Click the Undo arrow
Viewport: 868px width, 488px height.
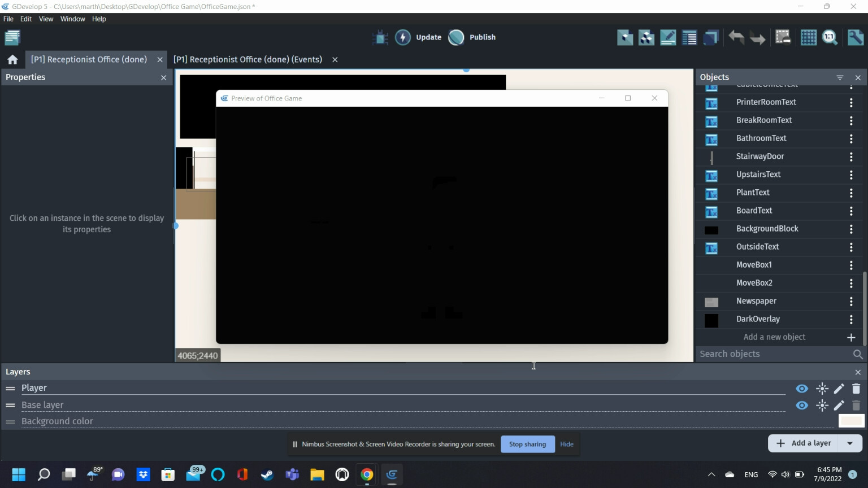[x=736, y=37]
